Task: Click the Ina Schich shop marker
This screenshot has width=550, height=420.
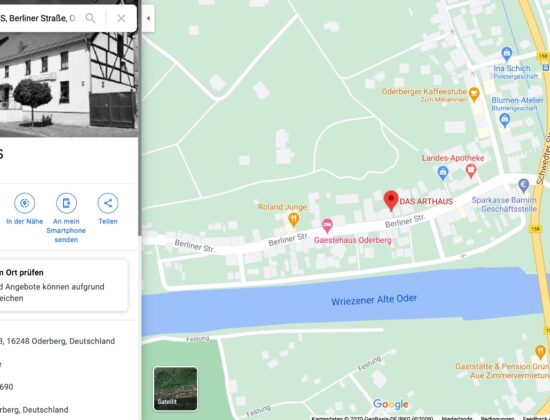Action: [x=507, y=54]
